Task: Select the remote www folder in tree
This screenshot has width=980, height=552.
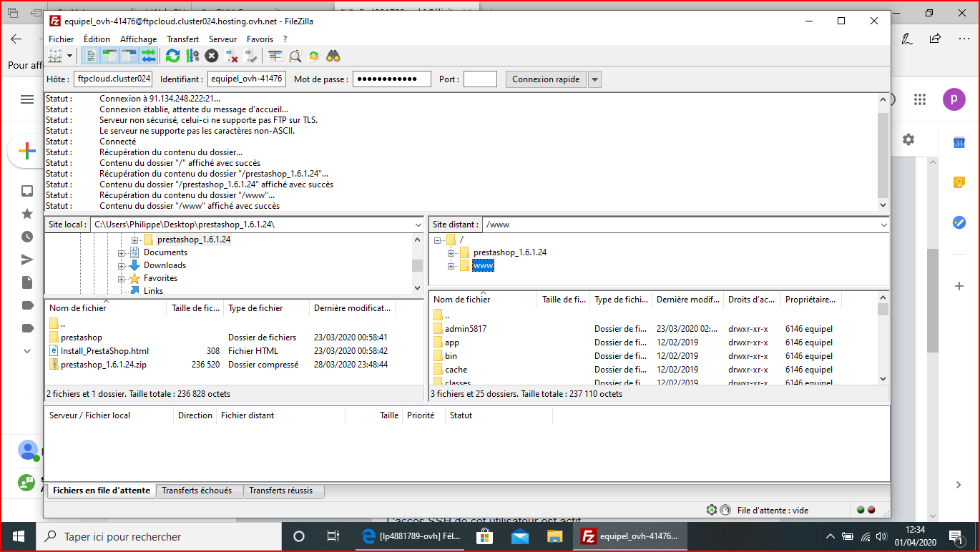Action: pyautogui.click(x=484, y=266)
